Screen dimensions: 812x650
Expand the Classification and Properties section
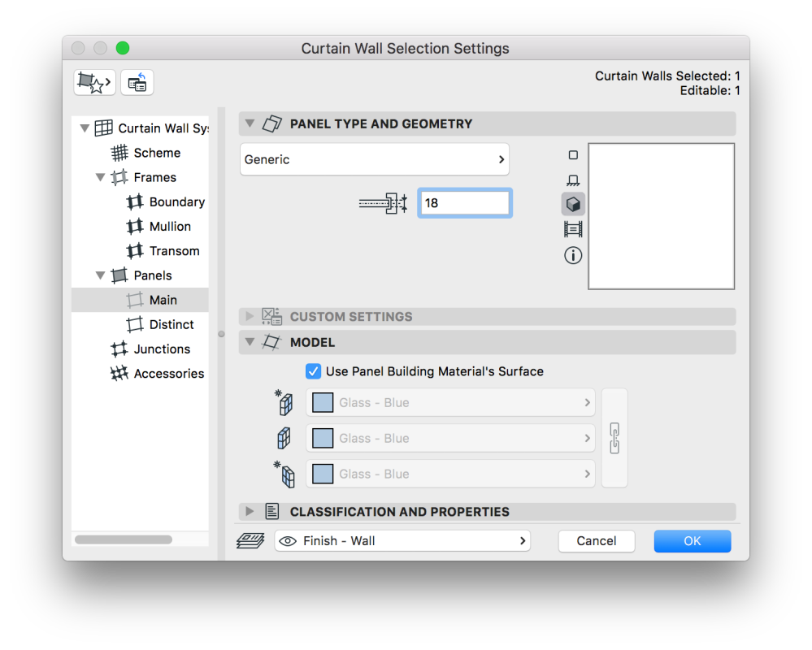250,512
